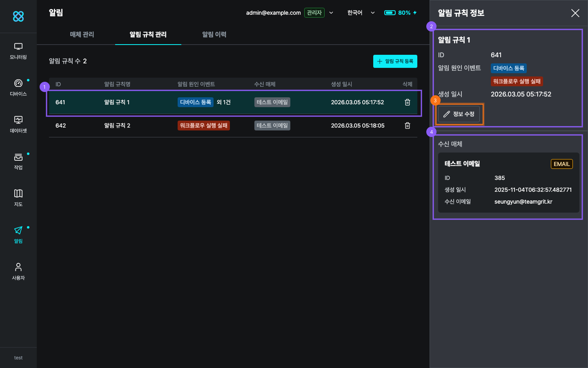Click the 정보 수정 edit button
The image size is (588, 368).
[459, 114]
